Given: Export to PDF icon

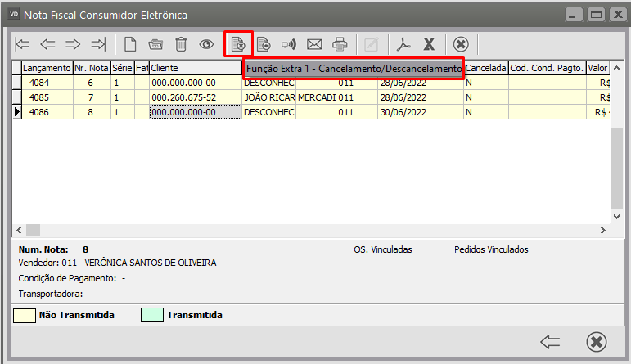Looking at the screenshot, I should pos(403,44).
